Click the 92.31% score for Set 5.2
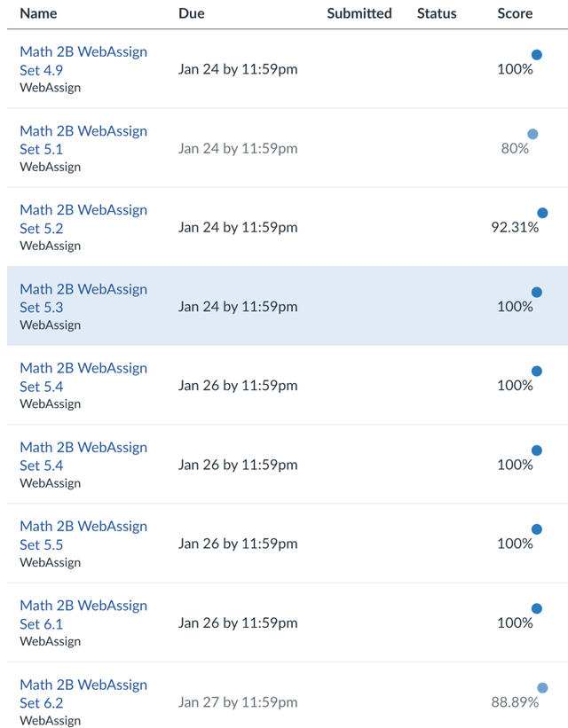This screenshot has width=568, height=728. tap(515, 227)
